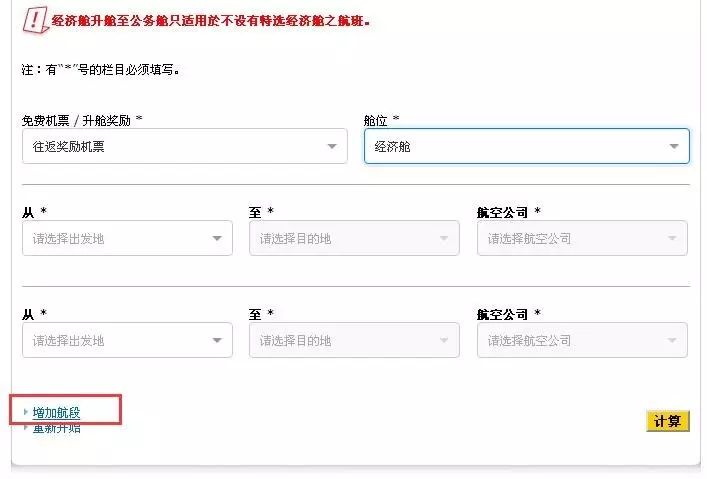Click the 增加航段 link
Screen dimensions: 707x479
click(x=56, y=412)
